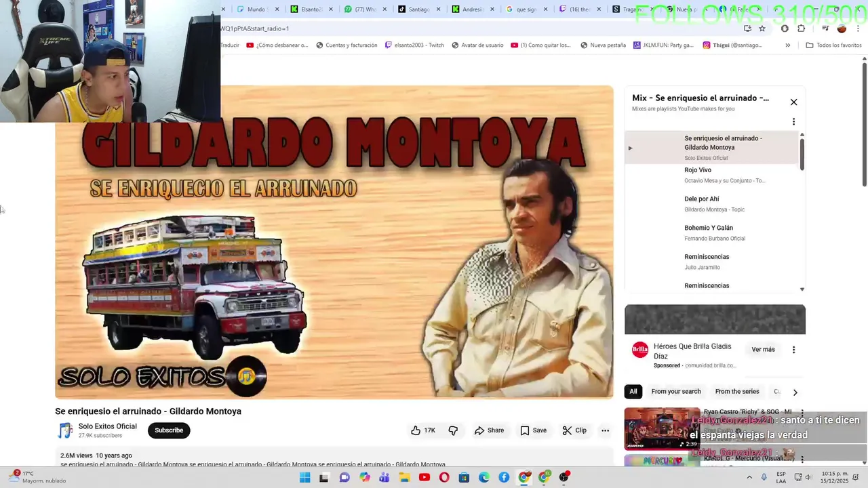Open Chrome's three-dot menu

click(858, 28)
